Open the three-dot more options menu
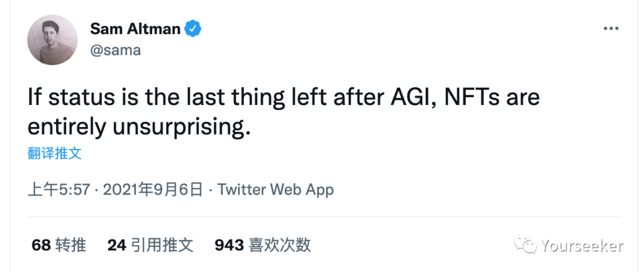Screen dimensions: 644x272 [612, 29]
